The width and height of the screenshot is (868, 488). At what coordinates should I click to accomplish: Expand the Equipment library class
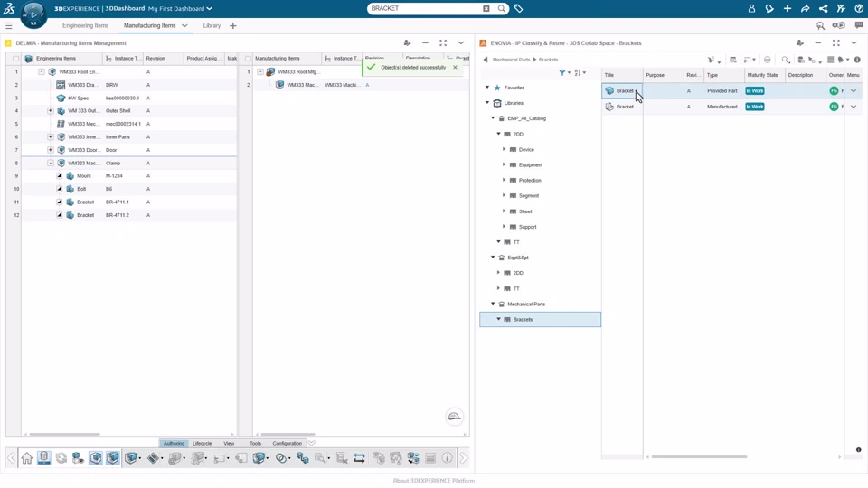504,164
